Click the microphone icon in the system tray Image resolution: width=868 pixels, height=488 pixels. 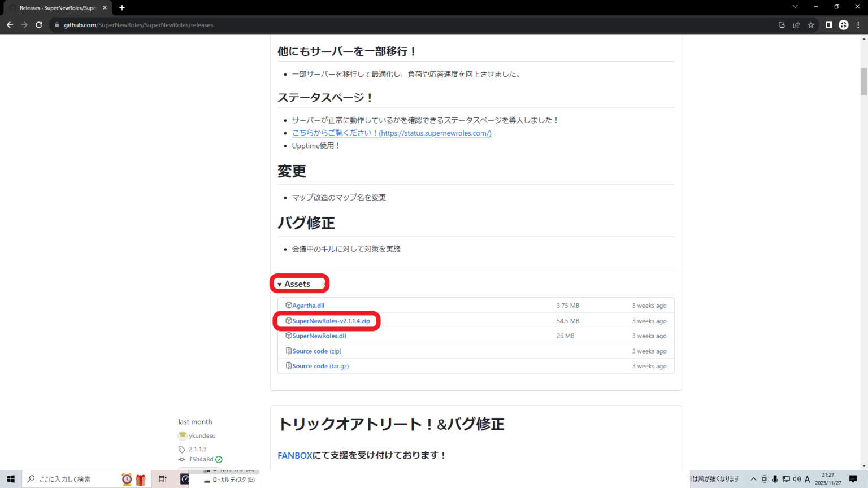(x=775, y=478)
